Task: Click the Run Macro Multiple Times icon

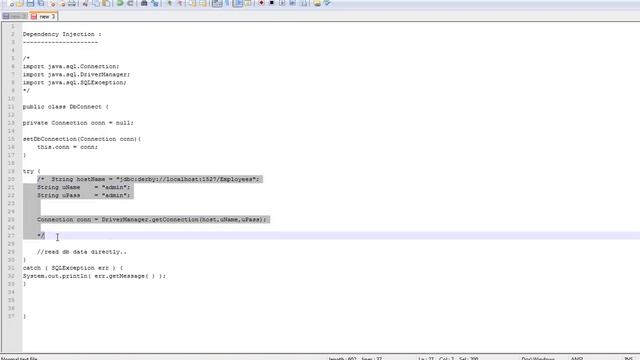Action: point(293,3)
